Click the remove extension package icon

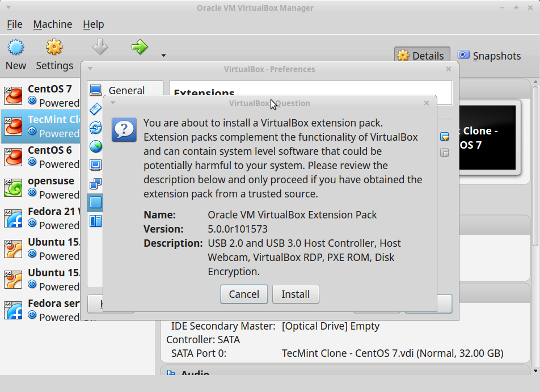[445, 153]
